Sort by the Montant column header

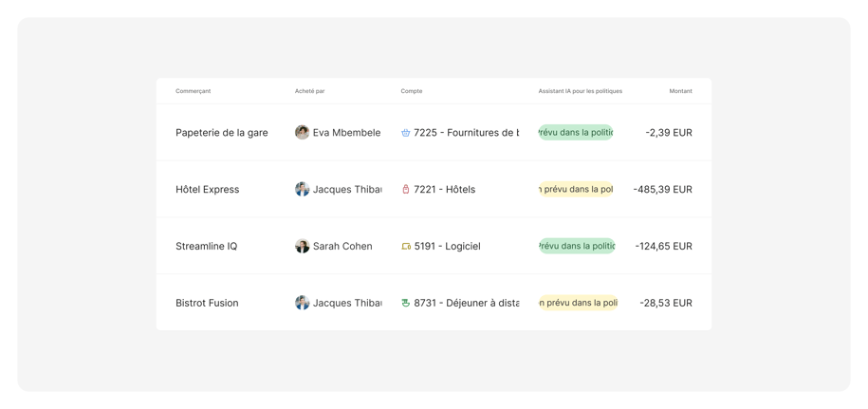tap(680, 91)
